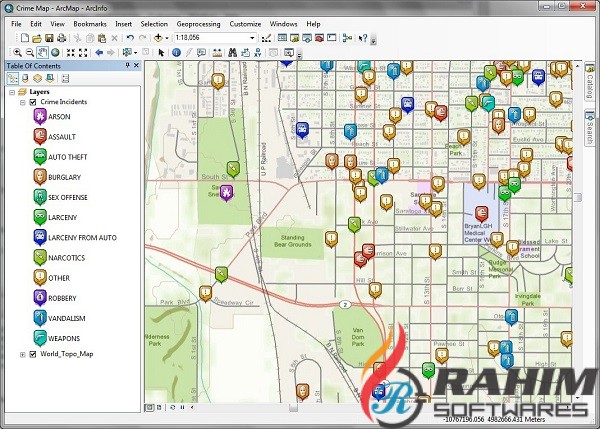The width and height of the screenshot is (600, 429).
Task: Click the Add Data button icon
Action: point(160,37)
